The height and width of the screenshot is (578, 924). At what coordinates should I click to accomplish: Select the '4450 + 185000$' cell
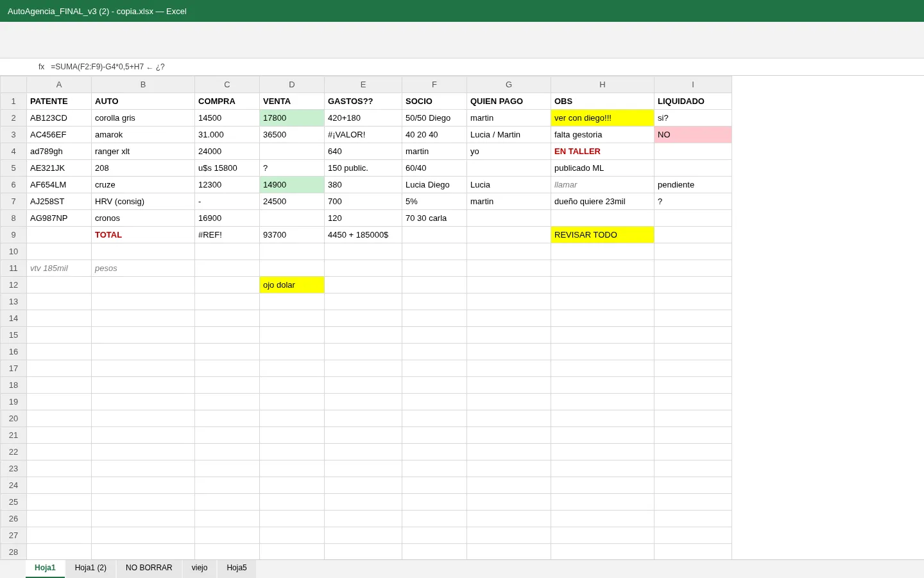[x=363, y=235]
